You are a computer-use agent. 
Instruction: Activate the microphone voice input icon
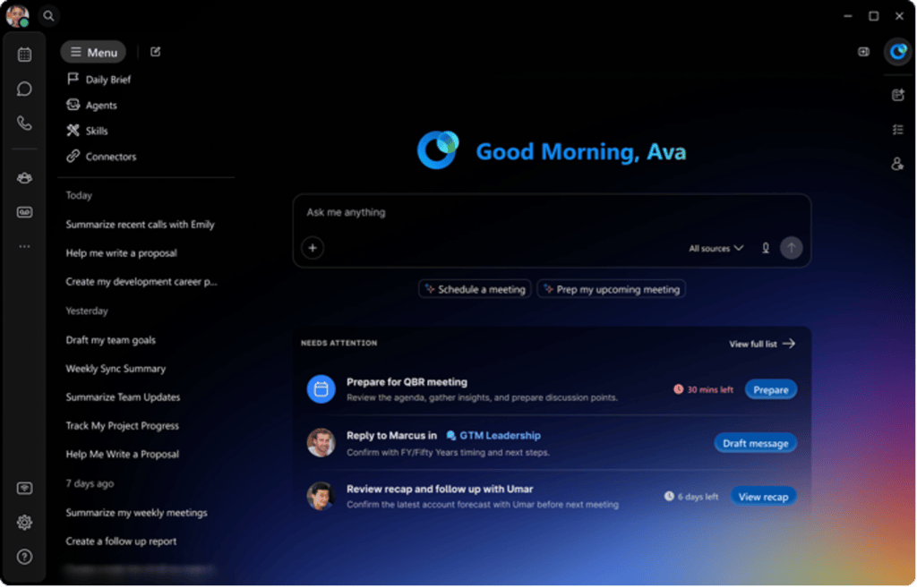point(766,249)
